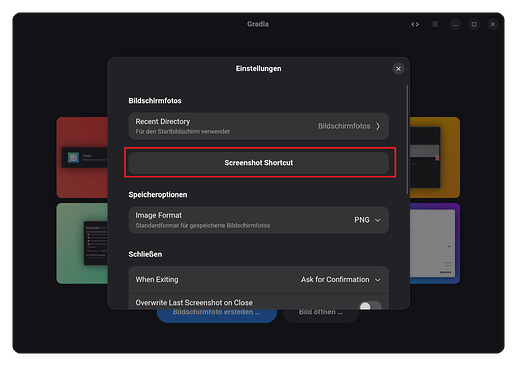Select the orange screenshot thumbnail
Image resolution: width=517 pixels, height=366 pixels.
[435, 157]
